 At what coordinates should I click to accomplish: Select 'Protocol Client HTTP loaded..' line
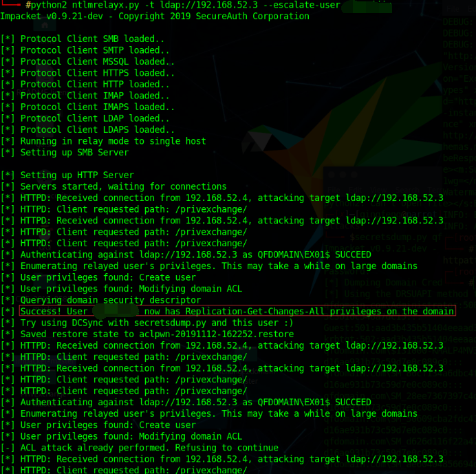(85, 84)
